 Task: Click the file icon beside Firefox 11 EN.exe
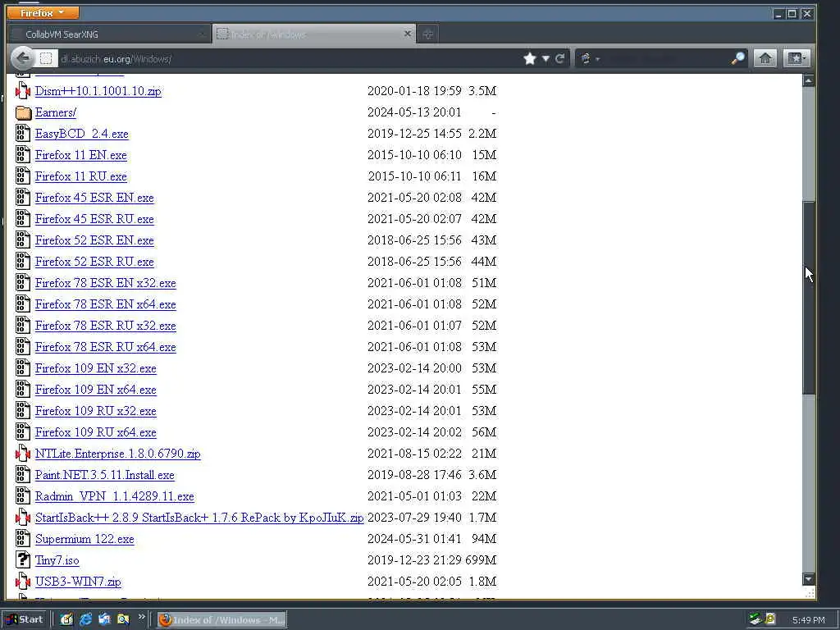coord(22,155)
